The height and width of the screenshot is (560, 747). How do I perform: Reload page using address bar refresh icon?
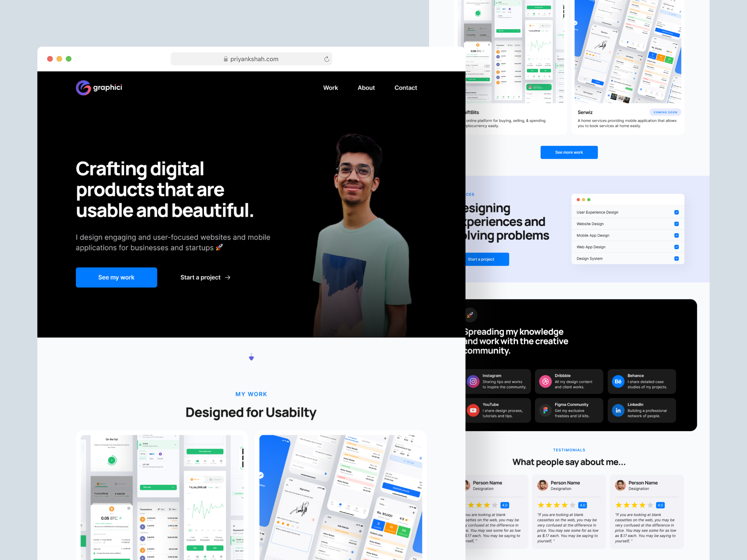click(327, 59)
